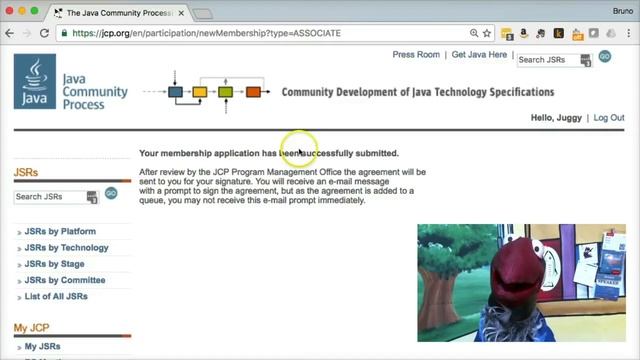
Task: Go back with the browser back arrow
Action: (x=9, y=33)
